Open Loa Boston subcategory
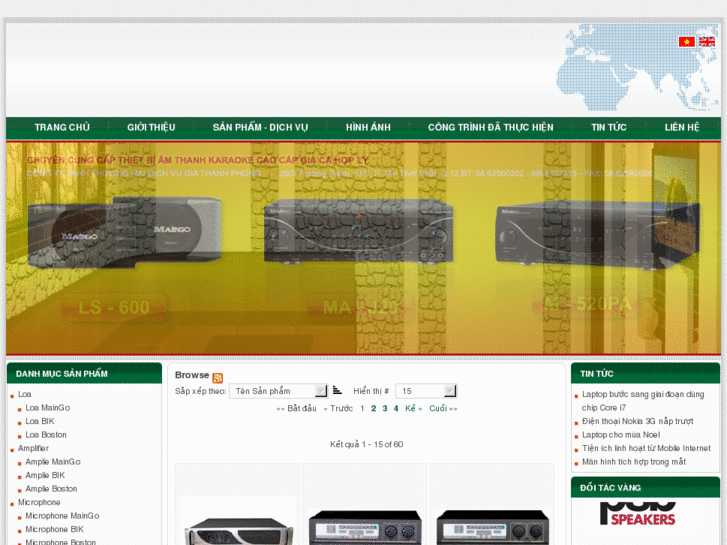 click(46, 435)
